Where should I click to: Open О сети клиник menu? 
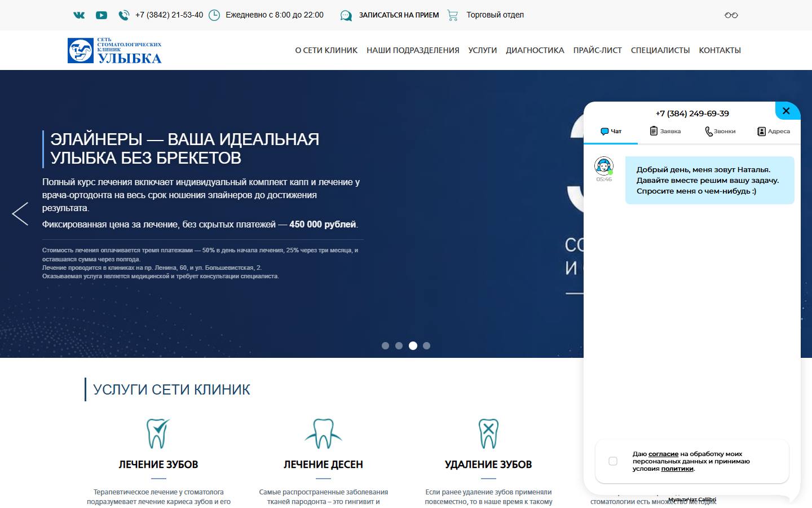coord(326,50)
